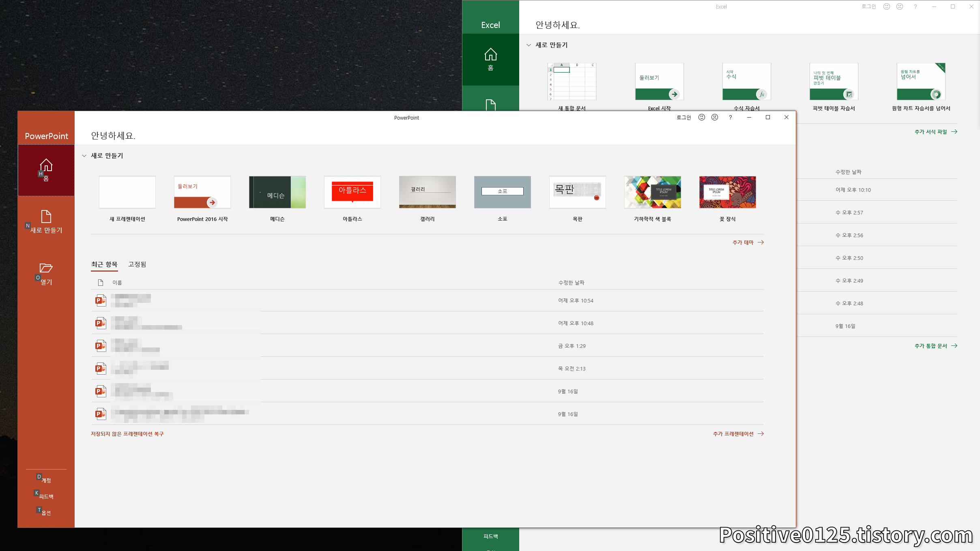Collapse the Excel 새로 만들기 section chevron
Screen dimensions: 980x551
point(529,45)
